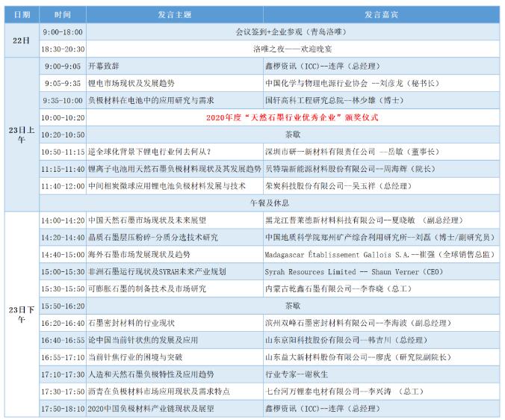
Task: Select 论中国当前针状焦的发展及应用 topic
Action: click(x=175, y=340)
